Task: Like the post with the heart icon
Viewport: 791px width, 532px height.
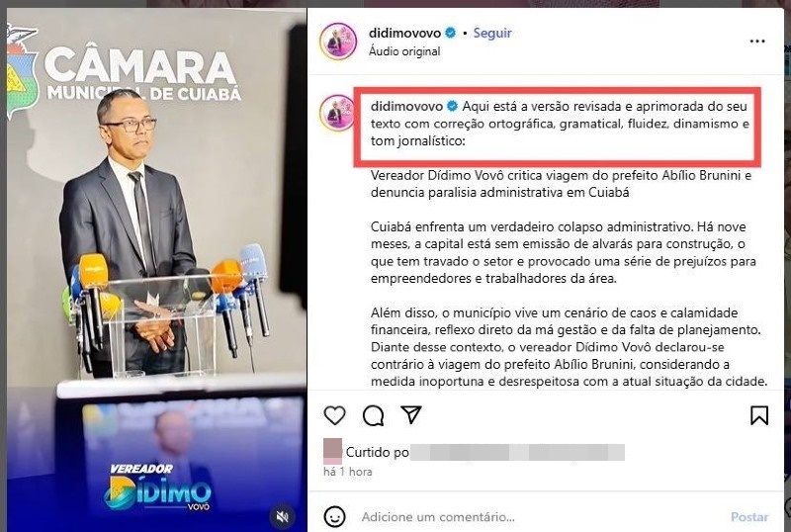Action: [334, 415]
